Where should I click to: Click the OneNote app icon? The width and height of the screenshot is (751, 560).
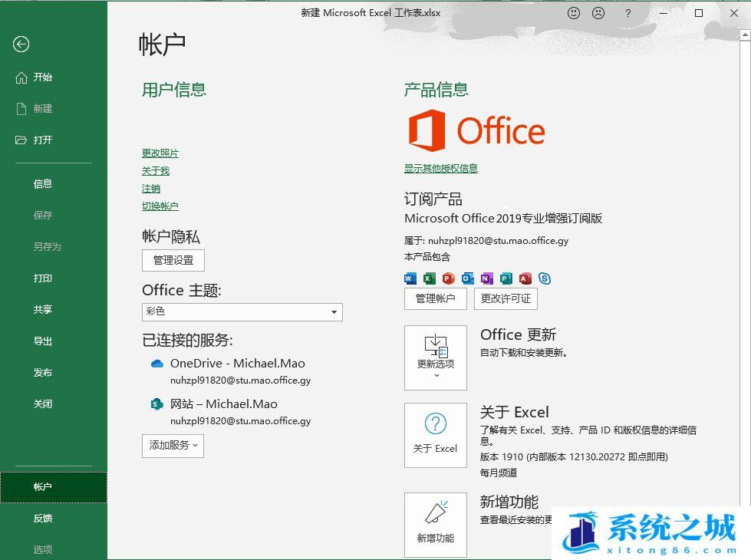[486, 278]
